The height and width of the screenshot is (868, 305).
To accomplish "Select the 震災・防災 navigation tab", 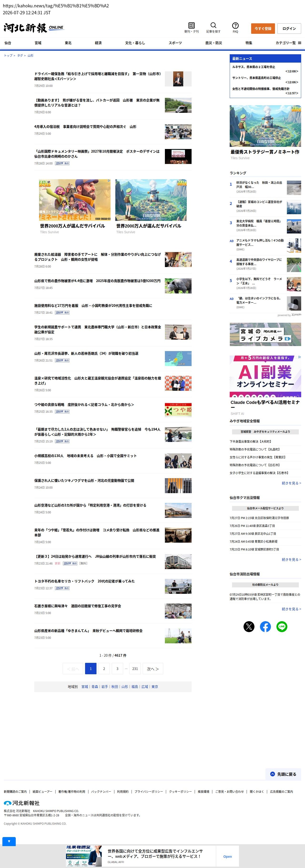I will (213, 43).
